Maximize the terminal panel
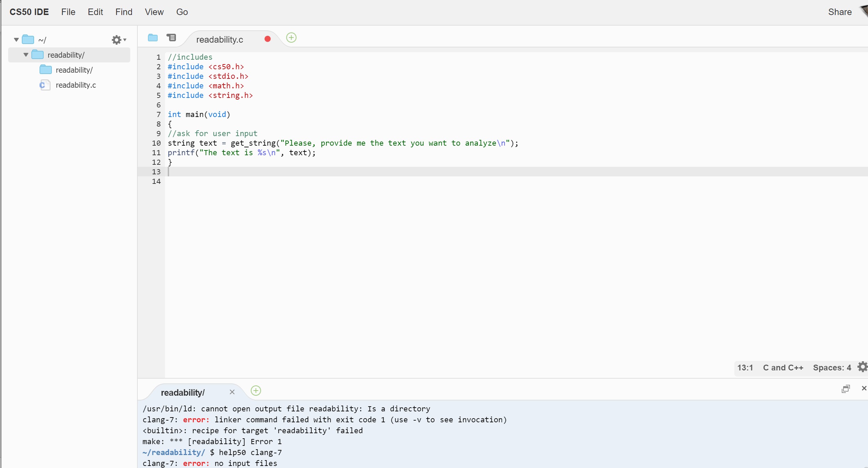The width and height of the screenshot is (868, 468). pyautogui.click(x=846, y=389)
